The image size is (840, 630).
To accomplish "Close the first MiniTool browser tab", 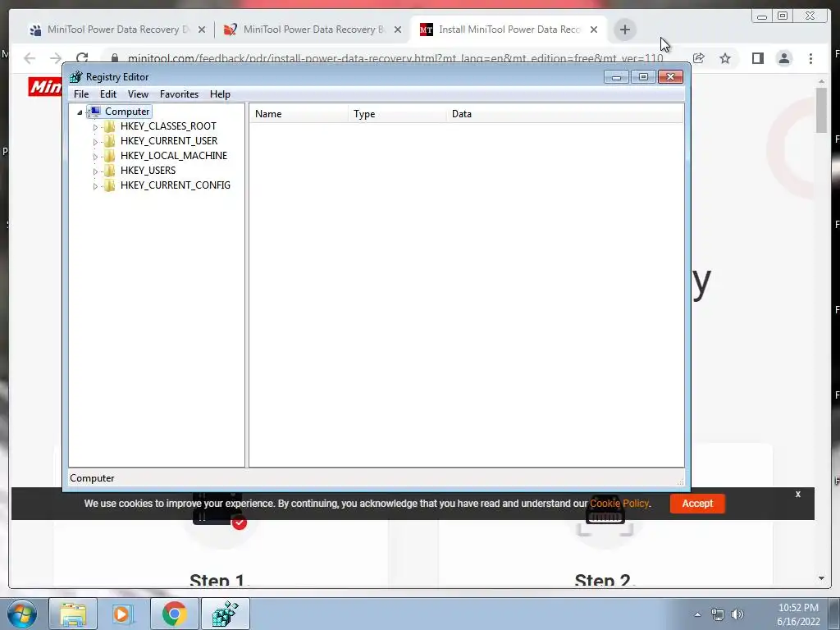I will click(x=202, y=30).
